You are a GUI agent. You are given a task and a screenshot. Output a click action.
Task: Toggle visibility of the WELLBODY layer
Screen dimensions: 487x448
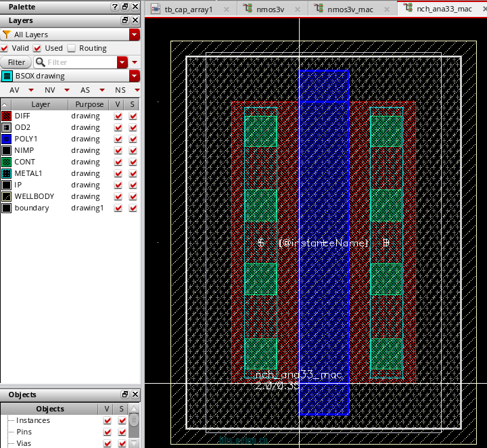tap(118, 196)
